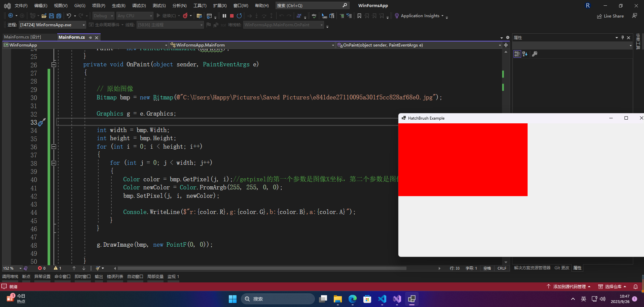The width and height of the screenshot is (644, 307).
Task: Click 选择仓库 in status bar
Action: pyautogui.click(x=612, y=287)
